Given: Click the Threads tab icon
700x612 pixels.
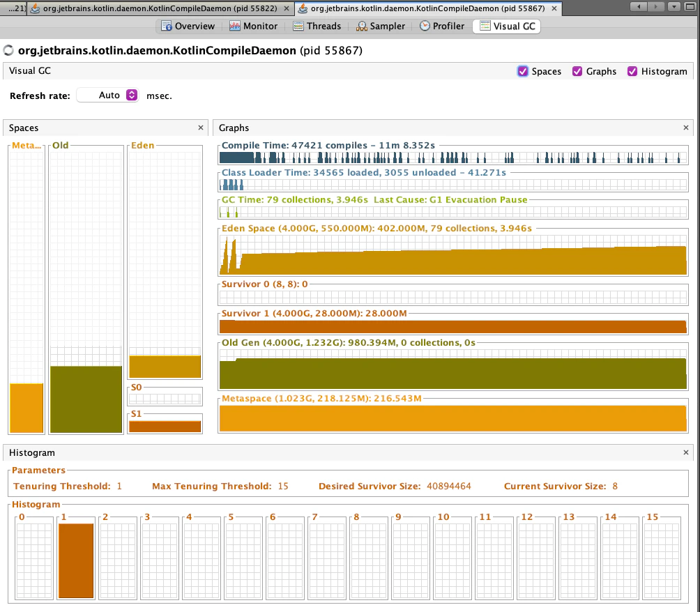Looking at the screenshot, I should pos(298,26).
